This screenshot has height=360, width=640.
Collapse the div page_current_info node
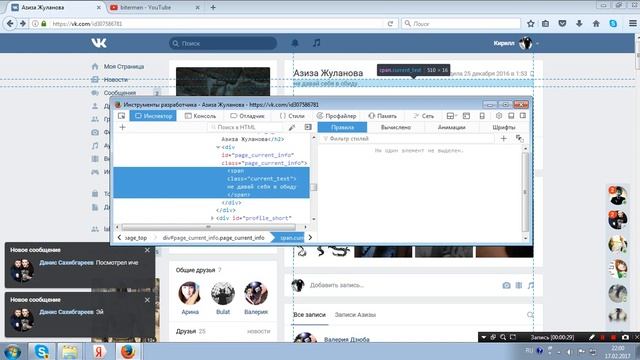pyautogui.click(x=218, y=147)
